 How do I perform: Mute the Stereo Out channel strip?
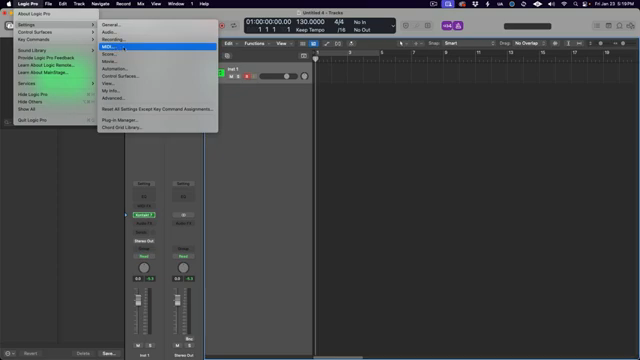click(x=177, y=345)
